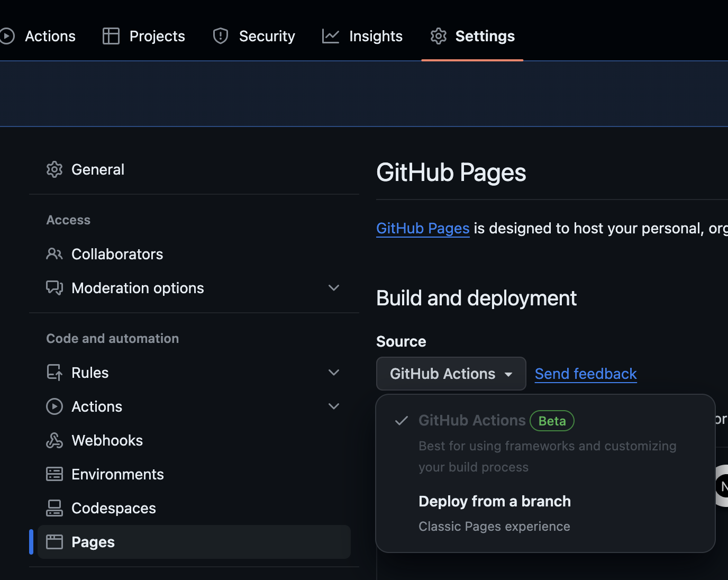Open General settings in sidebar
The height and width of the screenshot is (580, 728).
(194, 169)
